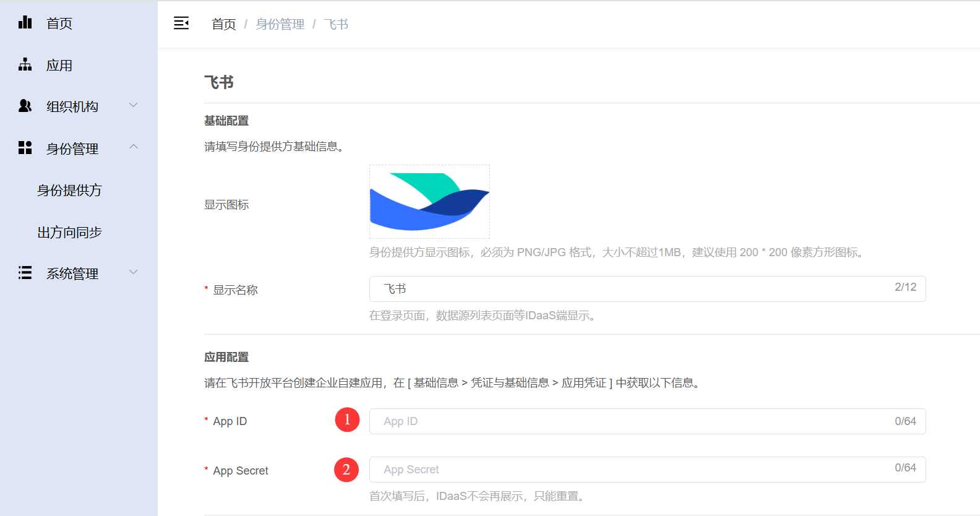The image size is (980, 516).
Task: Click the list icon beside 系统管理
Action: pos(25,273)
